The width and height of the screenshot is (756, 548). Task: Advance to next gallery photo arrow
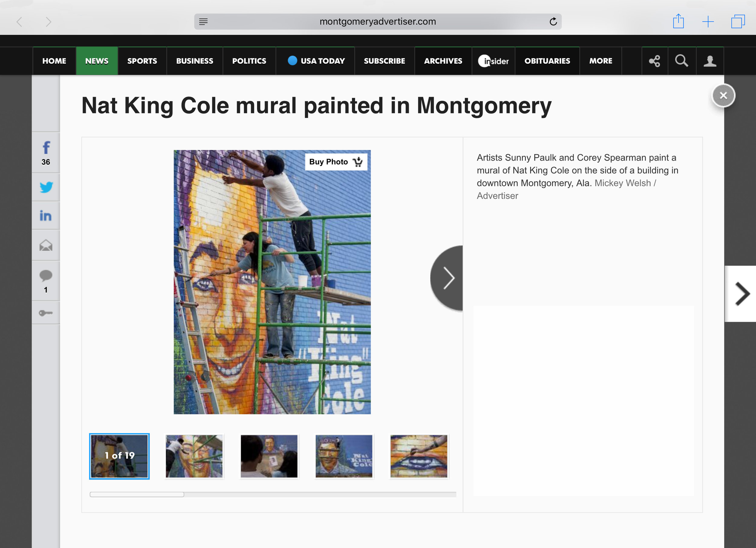pos(447,278)
